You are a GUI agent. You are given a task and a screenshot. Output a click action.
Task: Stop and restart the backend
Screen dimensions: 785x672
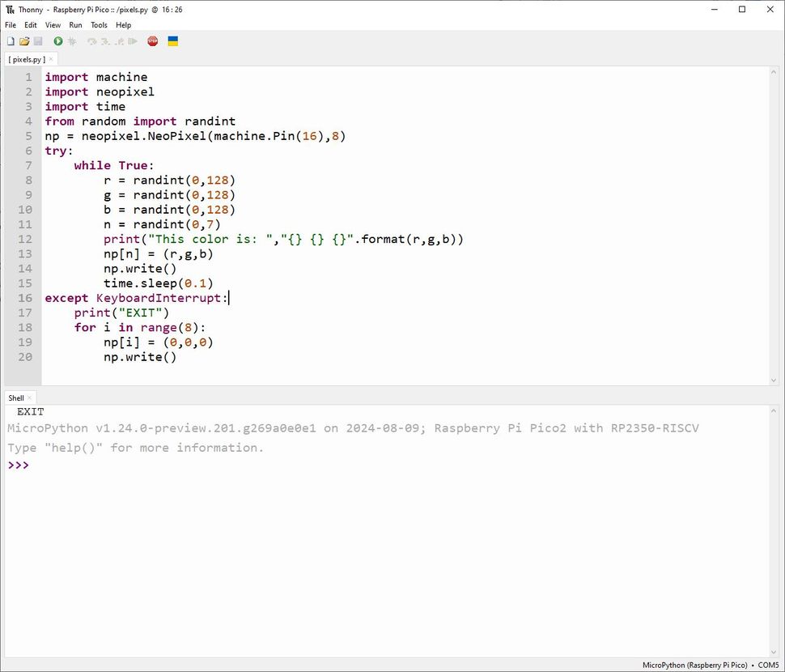(x=152, y=40)
